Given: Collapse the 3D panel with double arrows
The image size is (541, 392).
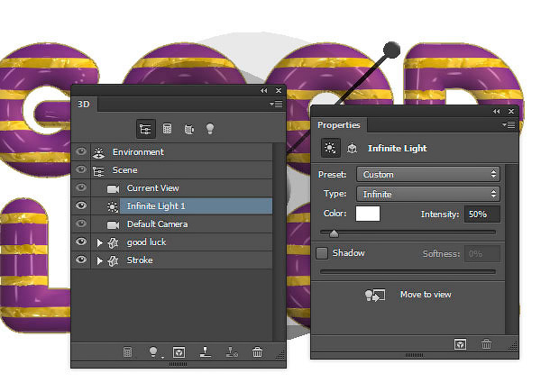Looking at the screenshot, I should [x=264, y=91].
